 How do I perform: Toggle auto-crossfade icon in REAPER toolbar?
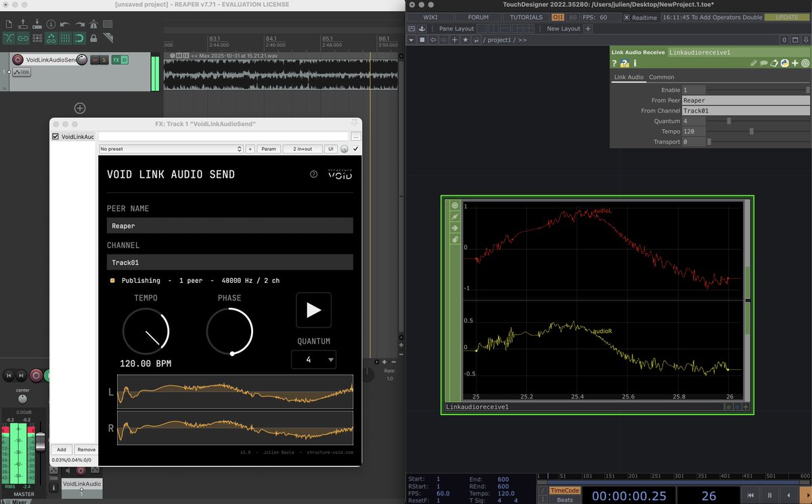(x=9, y=39)
